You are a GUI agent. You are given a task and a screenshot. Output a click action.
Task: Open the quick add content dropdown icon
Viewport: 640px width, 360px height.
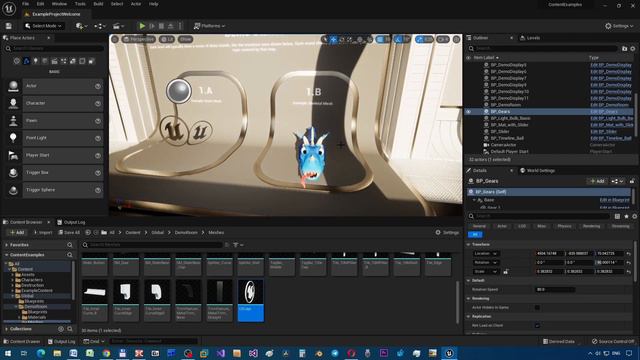[x=82, y=26]
